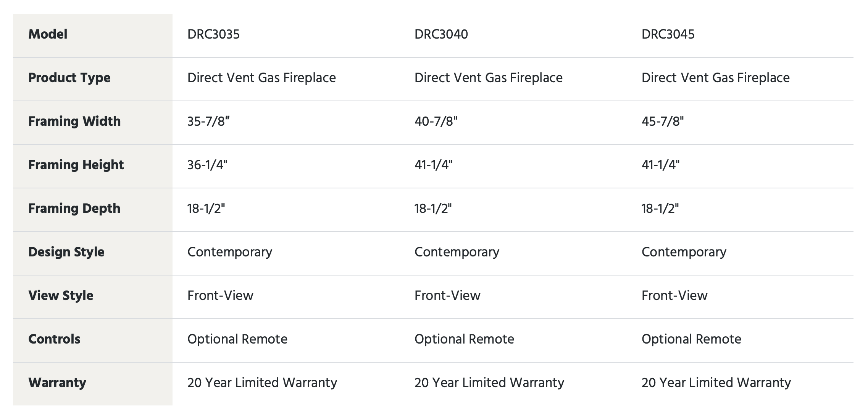This screenshot has height=415, width=868.
Task: Click the Design Style row header
Action: [x=66, y=252]
